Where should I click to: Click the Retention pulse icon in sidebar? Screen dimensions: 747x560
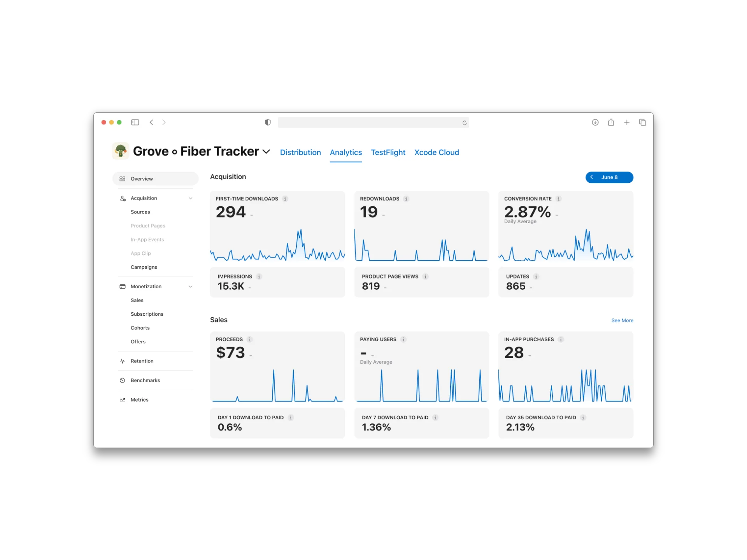pyautogui.click(x=123, y=361)
